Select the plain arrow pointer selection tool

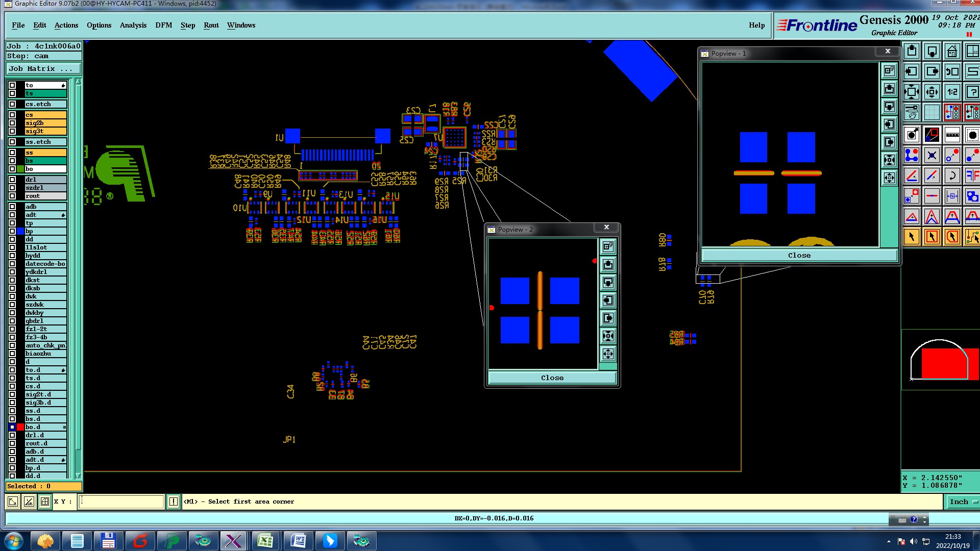[912, 237]
